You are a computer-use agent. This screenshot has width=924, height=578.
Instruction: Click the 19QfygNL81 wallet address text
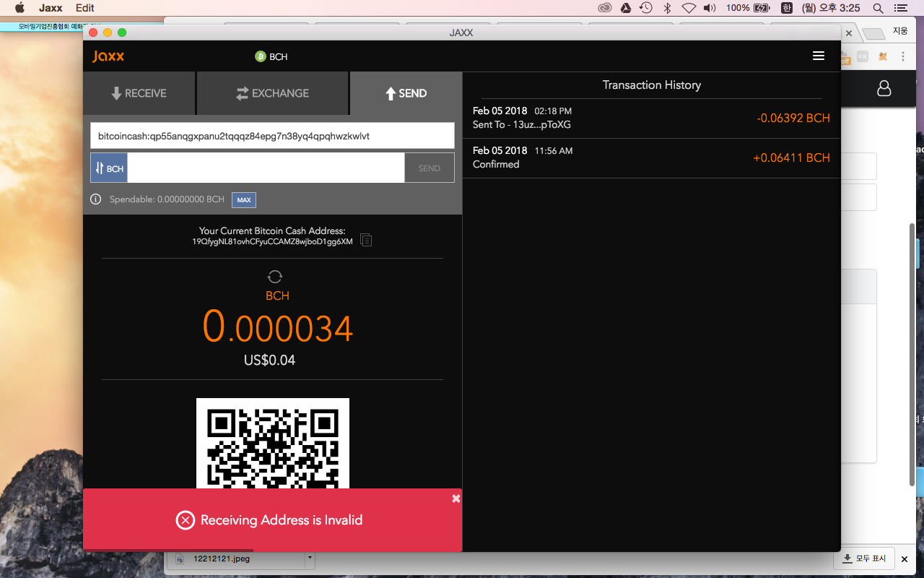click(272, 241)
